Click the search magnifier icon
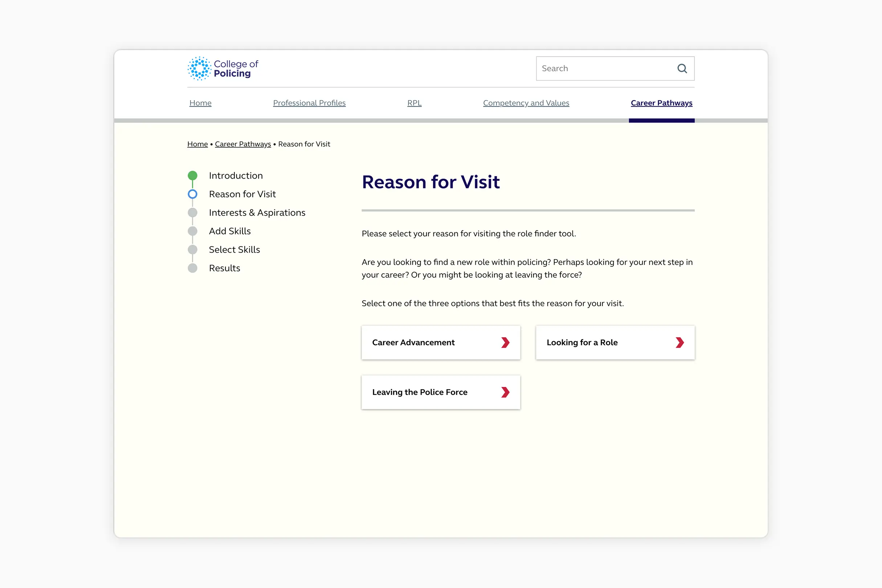 682,68
